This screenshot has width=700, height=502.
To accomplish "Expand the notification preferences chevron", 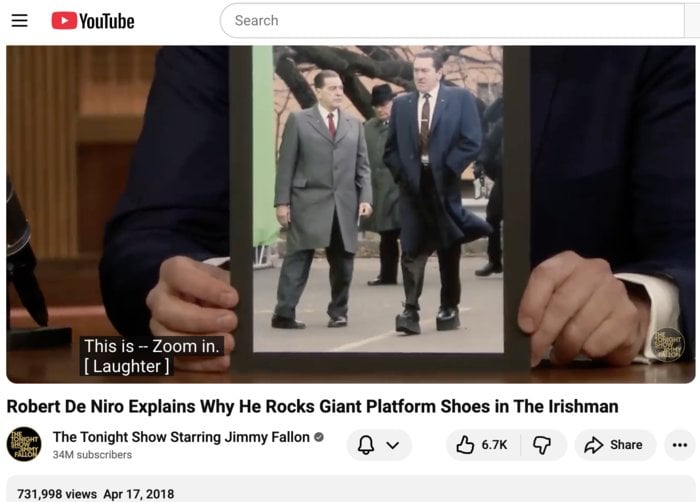I will (392, 445).
